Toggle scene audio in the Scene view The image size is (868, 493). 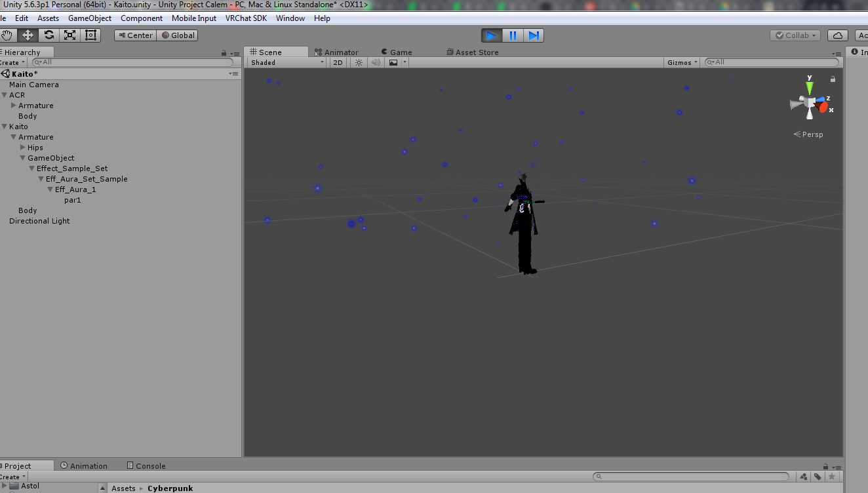click(375, 62)
